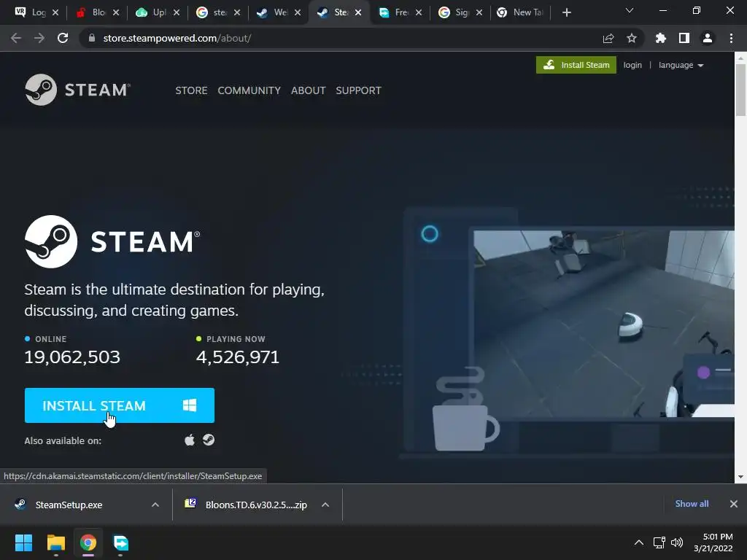Open the volume tray icon
The width and height of the screenshot is (747, 560).
coord(676,542)
